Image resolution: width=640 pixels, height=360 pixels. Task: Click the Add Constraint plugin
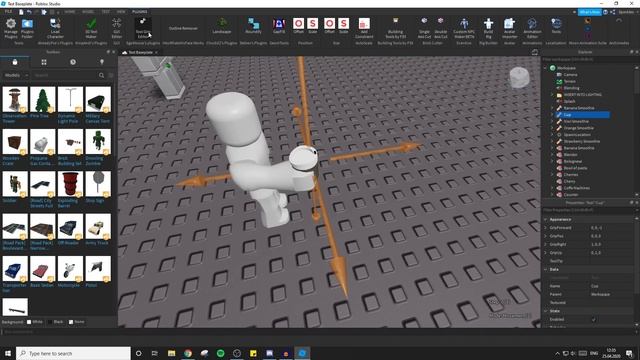364,28
